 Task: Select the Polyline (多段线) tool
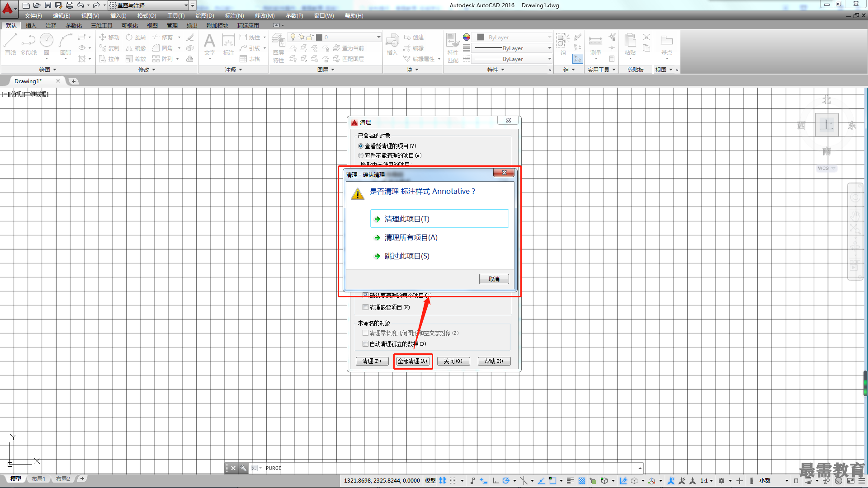coord(28,44)
